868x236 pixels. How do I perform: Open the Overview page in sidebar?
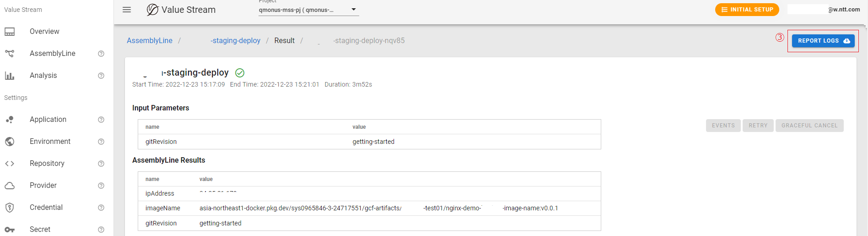(44, 32)
